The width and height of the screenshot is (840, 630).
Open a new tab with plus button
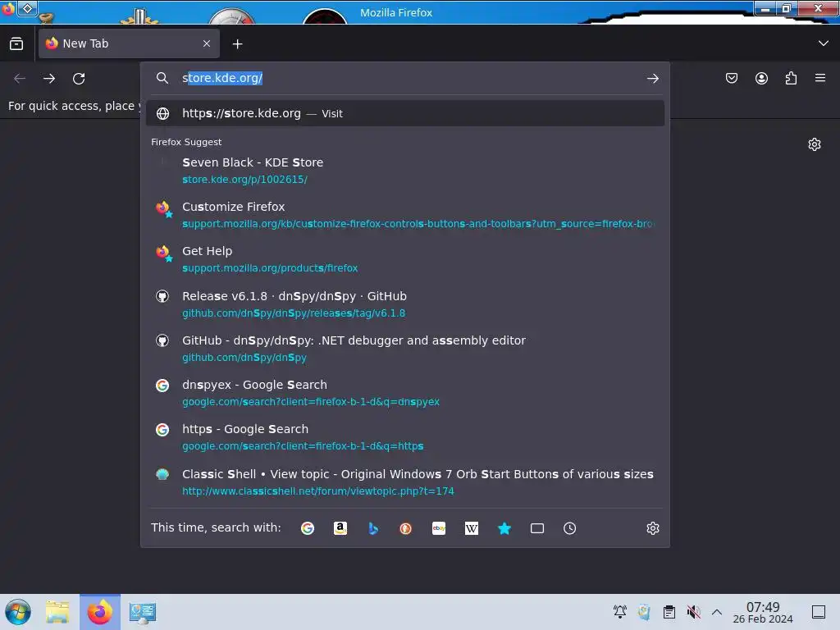click(237, 44)
